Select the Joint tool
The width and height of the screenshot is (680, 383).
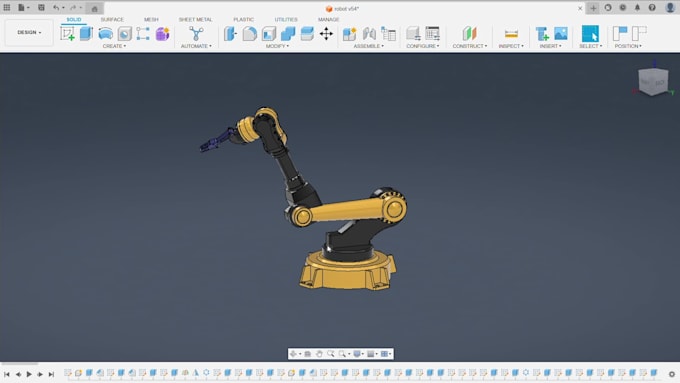369,34
